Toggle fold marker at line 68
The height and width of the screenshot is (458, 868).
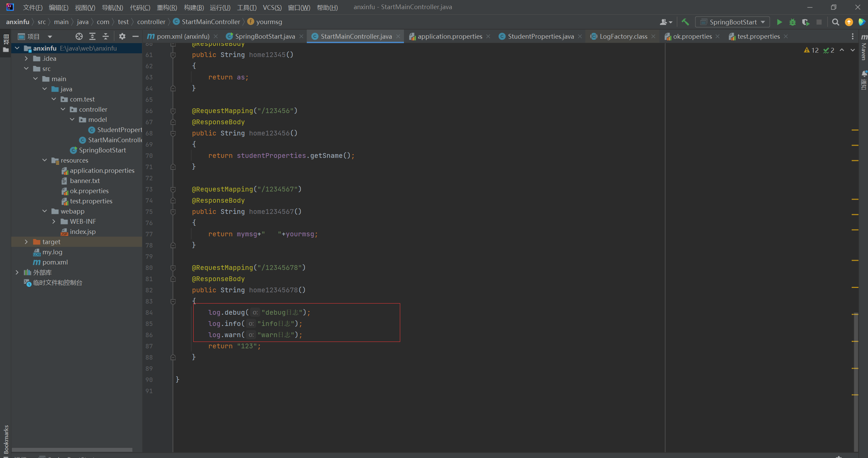pos(173,133)
